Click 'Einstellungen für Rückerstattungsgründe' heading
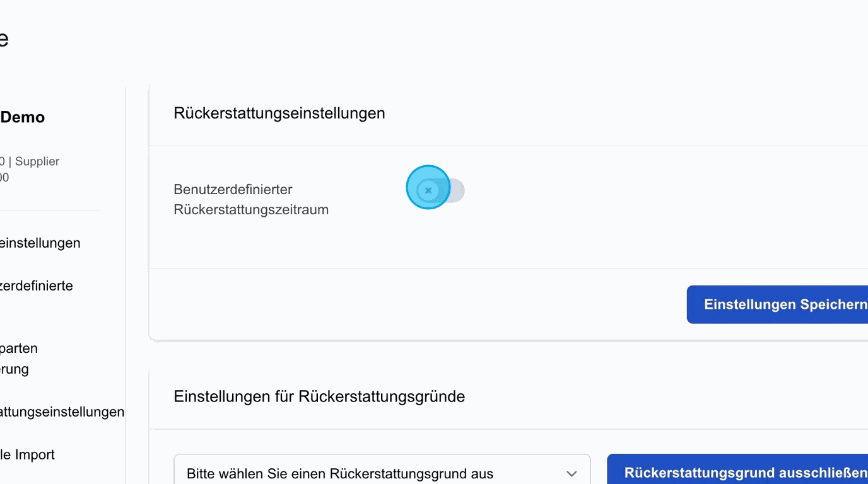 click(319, 396)
